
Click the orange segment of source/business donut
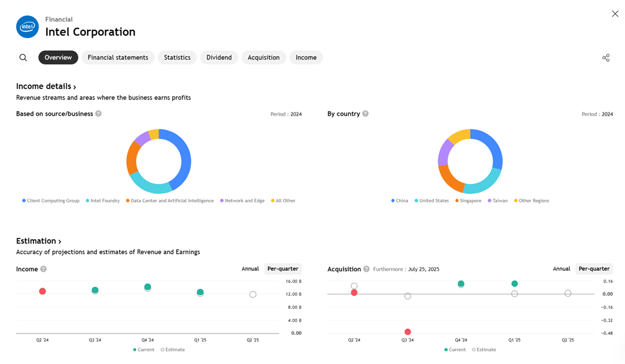coord(132,159)
